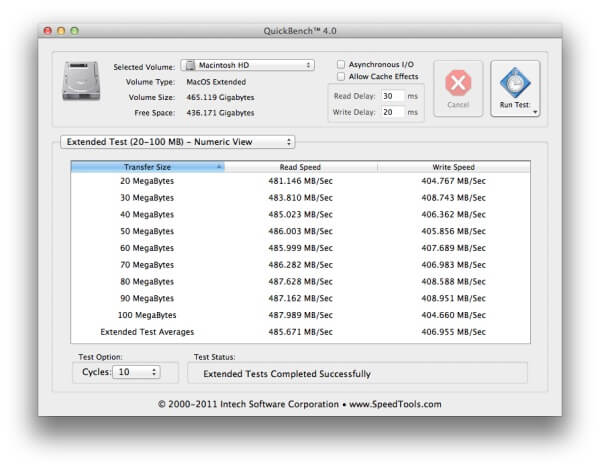This screenshot has height=469, width=600.
Task: Click write speed 408.951 MB/Sec
Action: click(453, 298)
